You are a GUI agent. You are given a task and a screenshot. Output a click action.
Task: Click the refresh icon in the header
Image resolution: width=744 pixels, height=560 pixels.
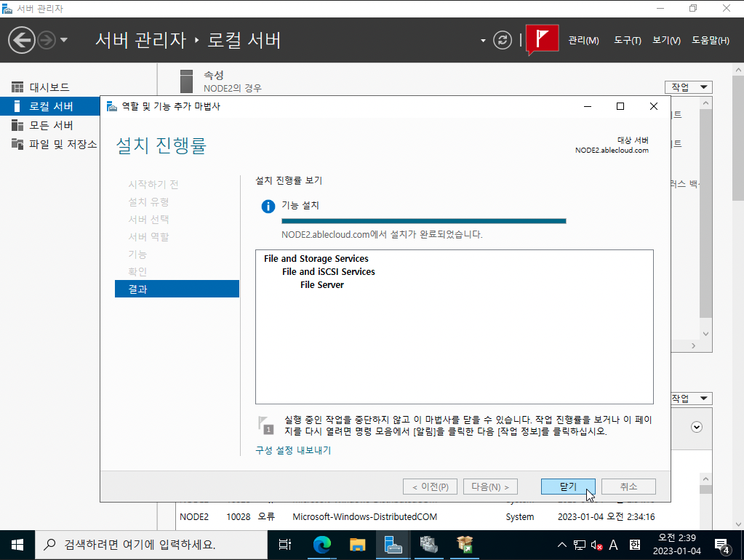point(503,40)
